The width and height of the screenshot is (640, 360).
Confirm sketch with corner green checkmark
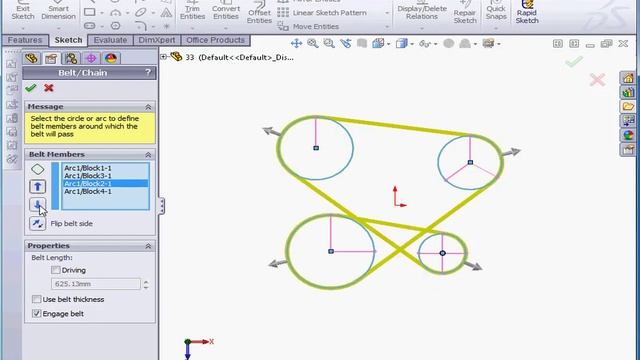click(x=573, y=62)
